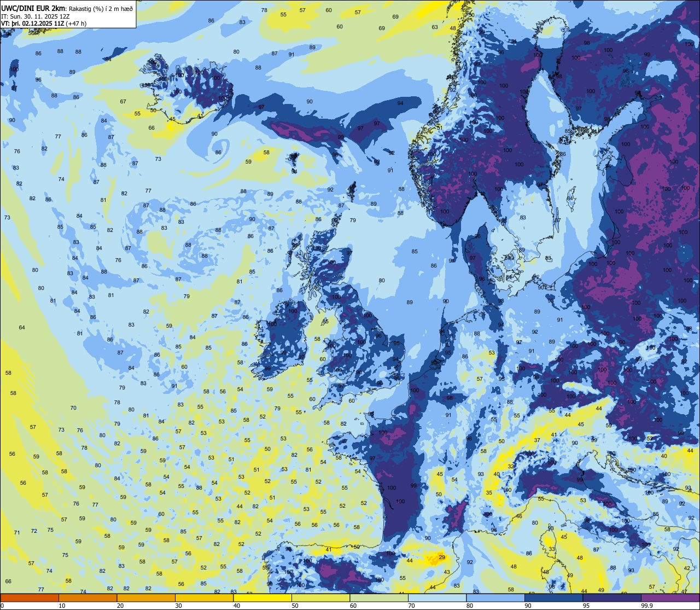This screenshot has width=700, height=610.
Task: Click the 10–20 % orange legend swatch
Action: 87,597
